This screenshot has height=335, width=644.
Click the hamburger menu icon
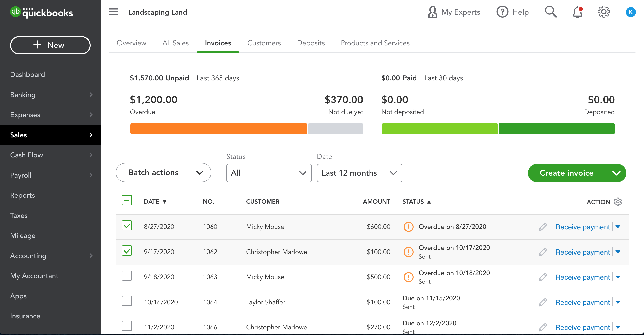coord(113,12)
